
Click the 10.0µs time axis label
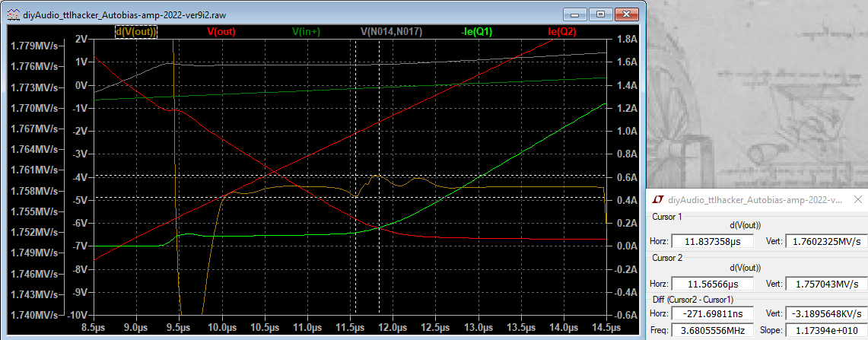[x=222, y=326]
